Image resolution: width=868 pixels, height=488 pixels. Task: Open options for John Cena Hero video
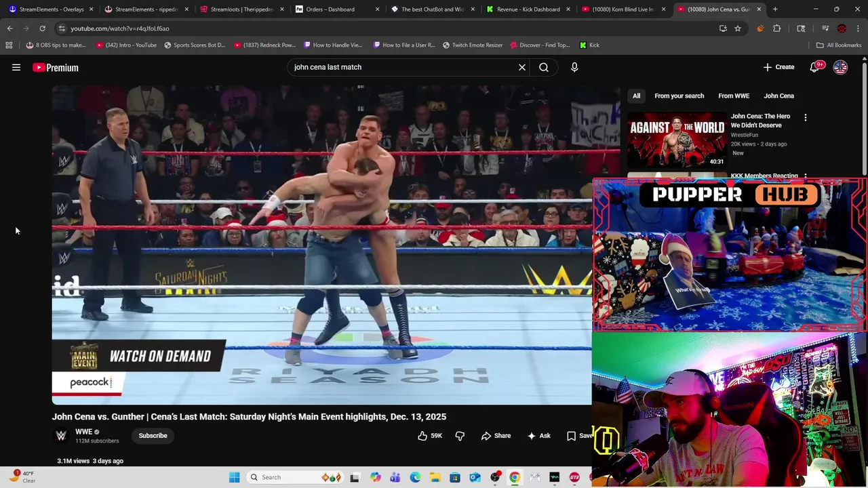point(805,118)
